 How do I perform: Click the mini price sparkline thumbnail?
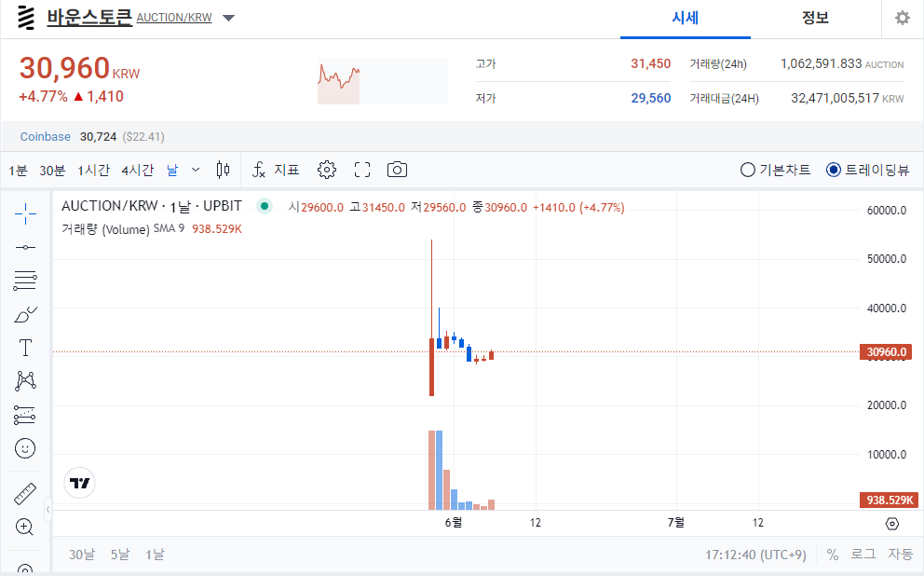383,81
